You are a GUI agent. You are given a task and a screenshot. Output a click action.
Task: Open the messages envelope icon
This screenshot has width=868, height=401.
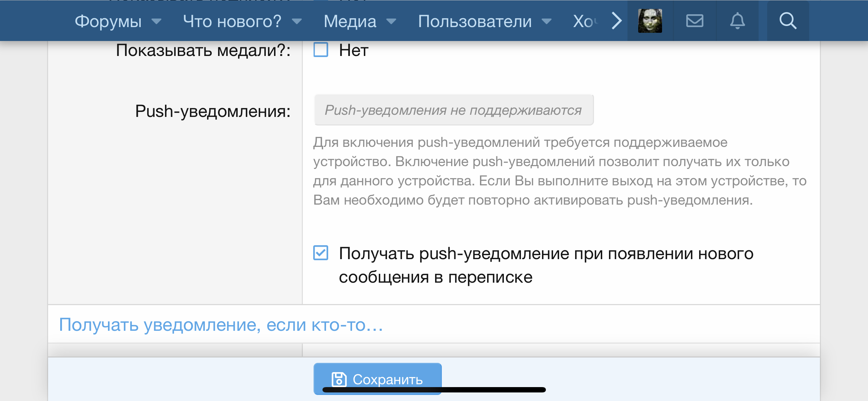694,21
